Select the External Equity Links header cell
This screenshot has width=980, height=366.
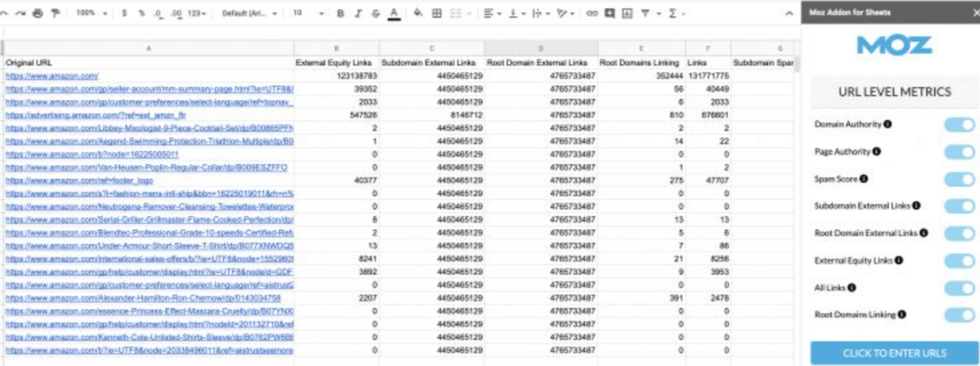tap(332, 62)
